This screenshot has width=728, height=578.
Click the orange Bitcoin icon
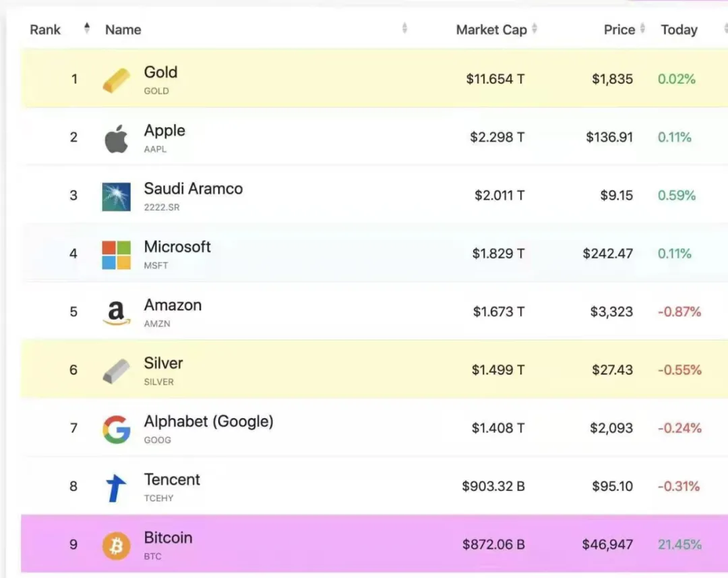click(x=116, y=546)
